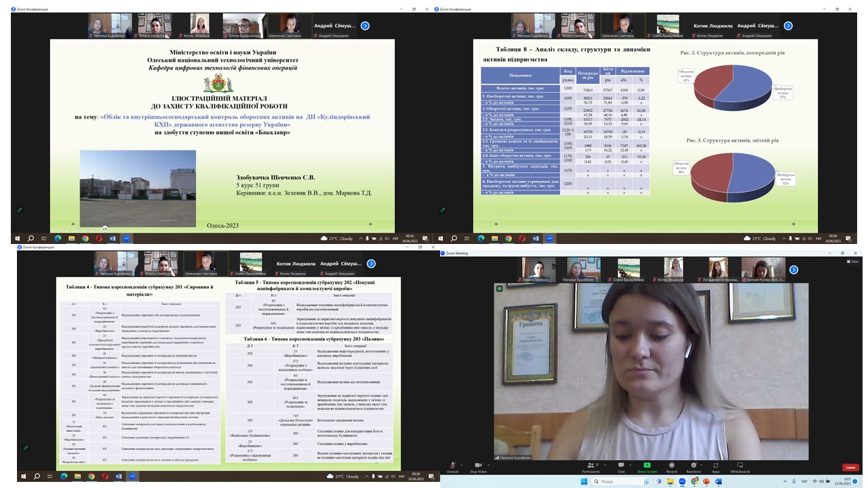Open Opera in the taskbar below the title slide
Viewport: 868px width, 488px height.
coord(99,239)
